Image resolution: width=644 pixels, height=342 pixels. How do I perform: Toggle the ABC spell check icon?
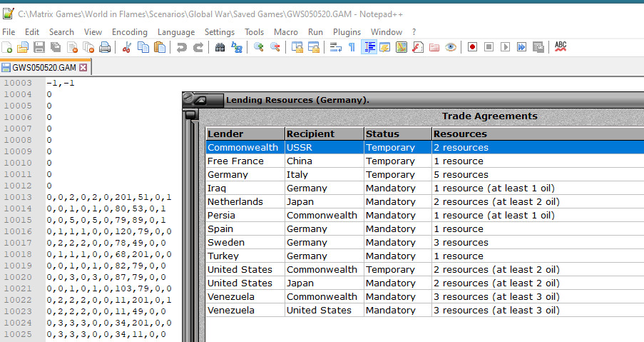[561, 46]
